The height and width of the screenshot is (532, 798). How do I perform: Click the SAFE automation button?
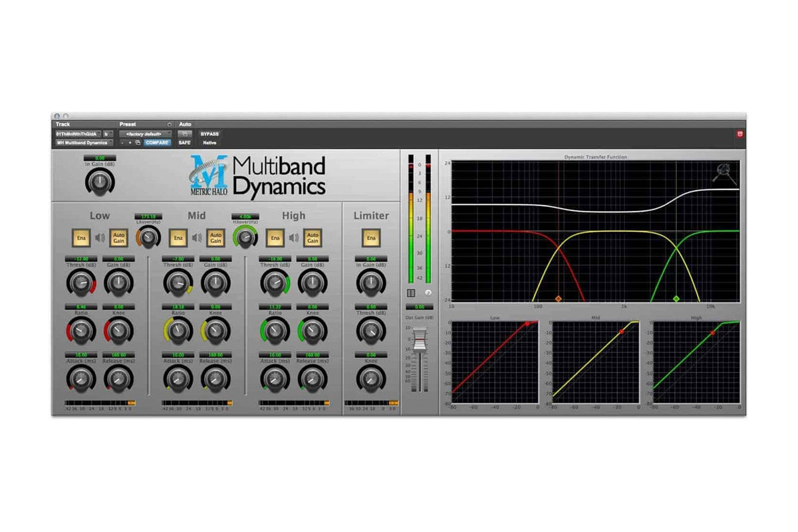point(184,142)
